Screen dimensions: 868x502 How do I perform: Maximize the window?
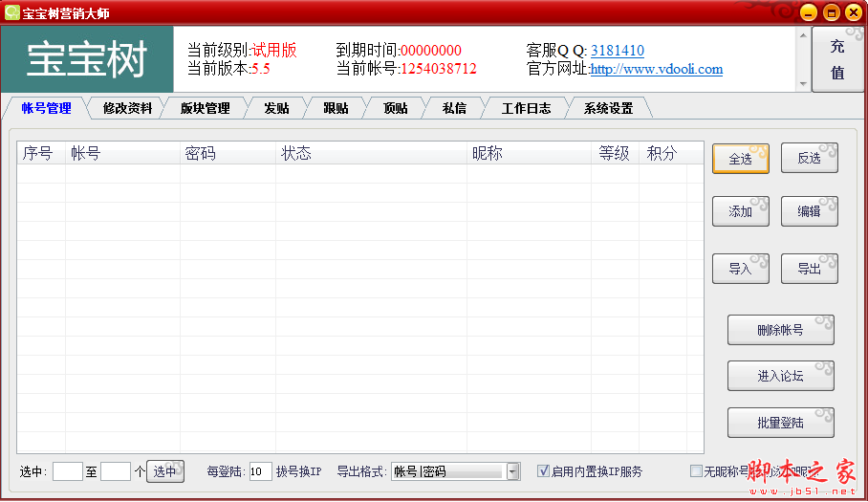pos(831,12)
